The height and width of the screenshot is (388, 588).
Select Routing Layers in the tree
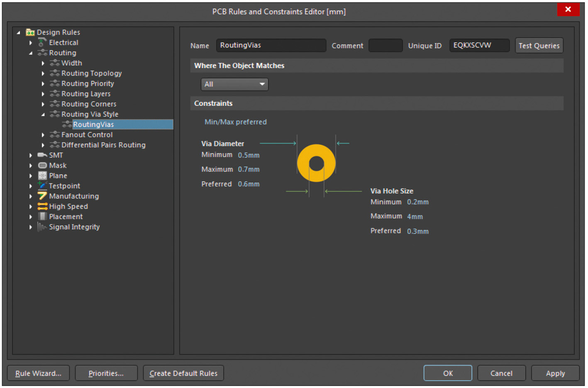click(86, 94)
